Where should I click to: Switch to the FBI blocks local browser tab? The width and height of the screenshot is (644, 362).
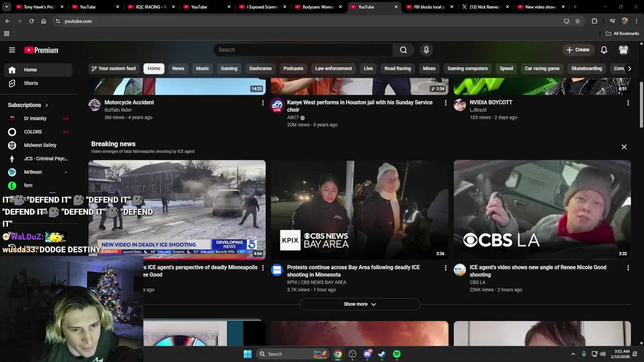pos(429,7)
